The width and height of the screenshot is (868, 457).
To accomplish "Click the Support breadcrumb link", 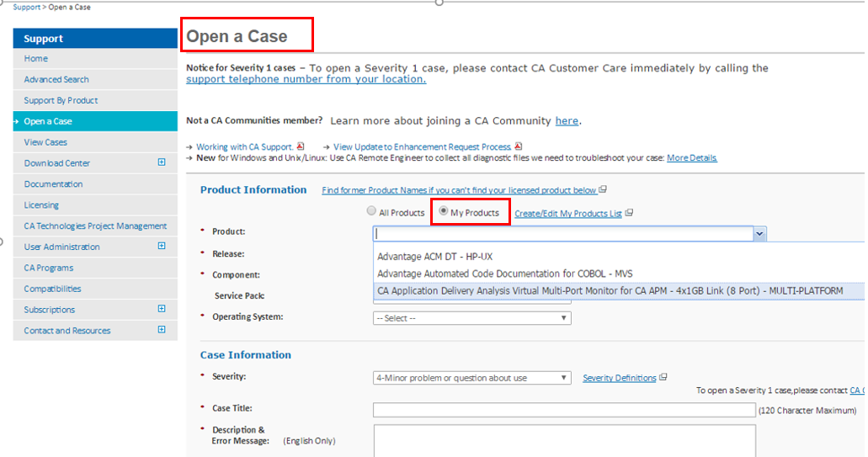I will 27,8.
